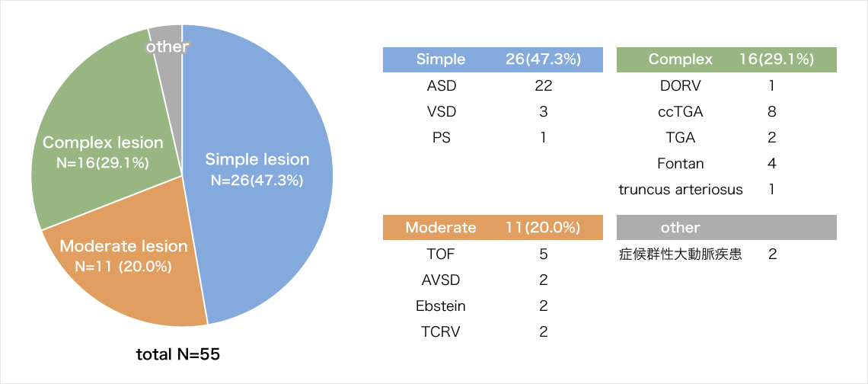The height and width of the screenshot is (384, 868).
Task: Select the orange Moderate table header
Action: [493, 227]
